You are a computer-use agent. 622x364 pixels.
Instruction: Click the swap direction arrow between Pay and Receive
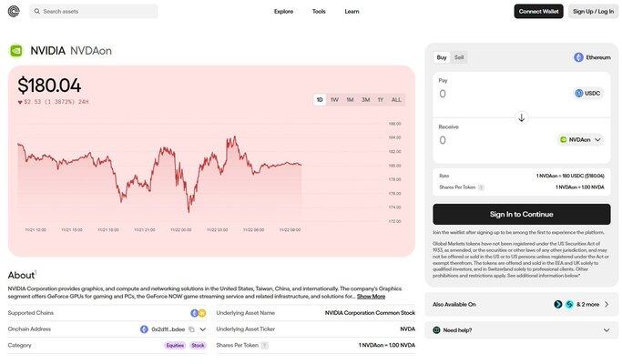pyautogui.click(x=522, y=117)
